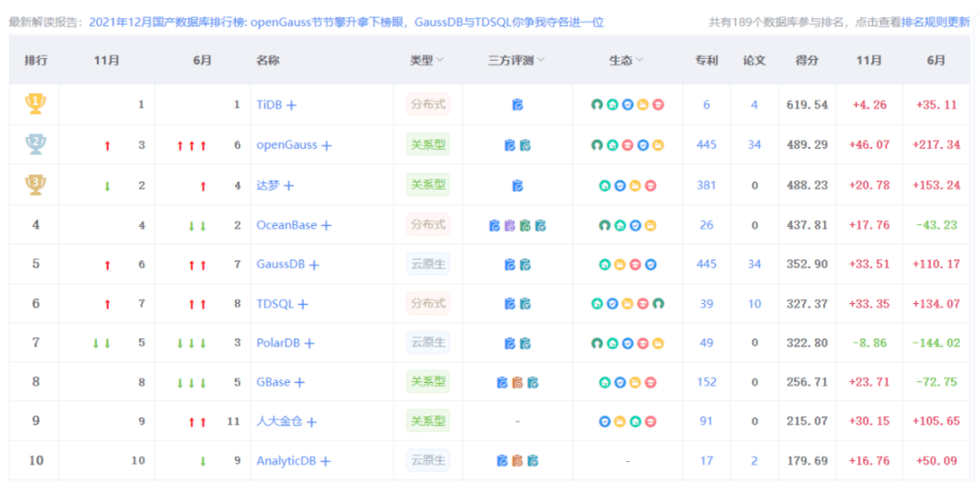The width and height of the screenshot is (980, 481).
Task: Click OceanBase's green clipboard evaluation icon
Action: 525,225
